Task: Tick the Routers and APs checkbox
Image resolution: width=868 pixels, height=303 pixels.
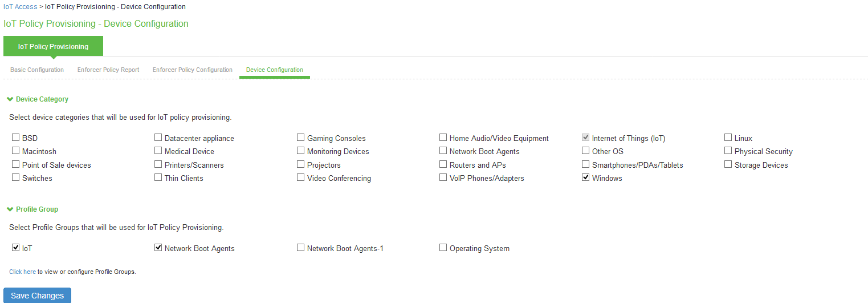Action: pos(443,164)
